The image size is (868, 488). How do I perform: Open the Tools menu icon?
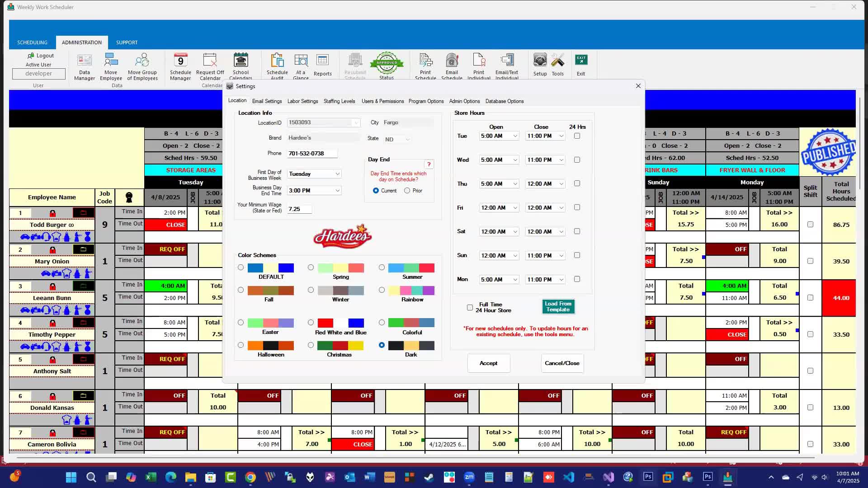coord(557,65)
